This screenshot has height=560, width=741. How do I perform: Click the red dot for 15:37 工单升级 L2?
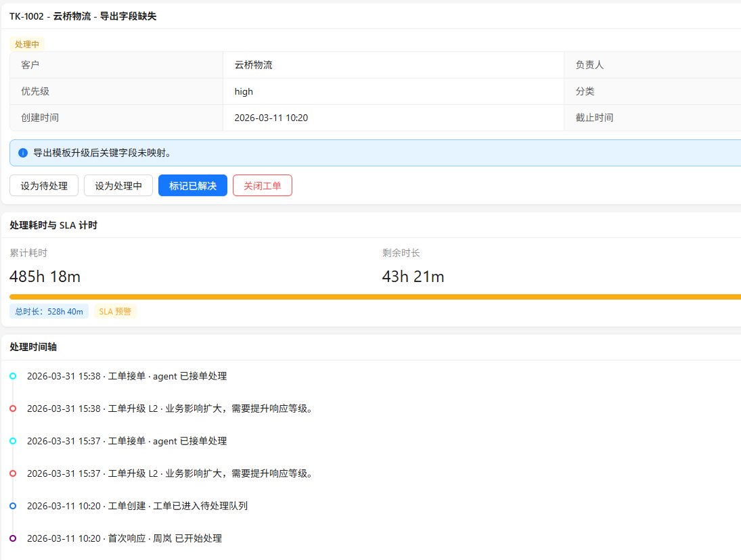[13, 473]
